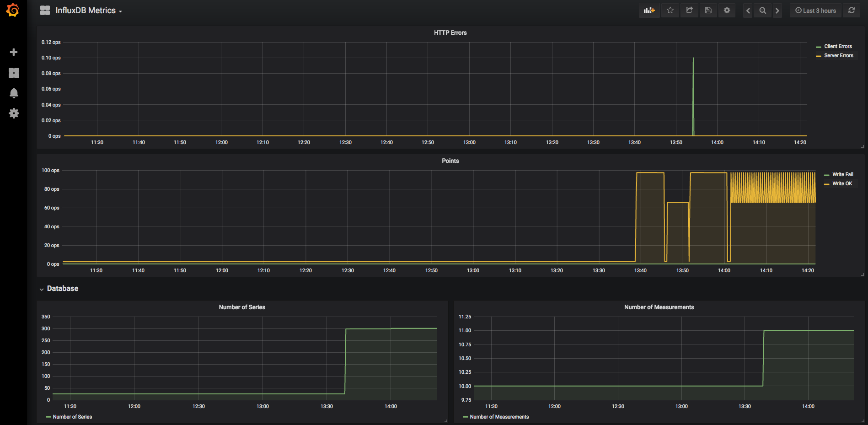
Task: Click the 11.00 axis label in Measurements
Action: click(x=465, y=330)
